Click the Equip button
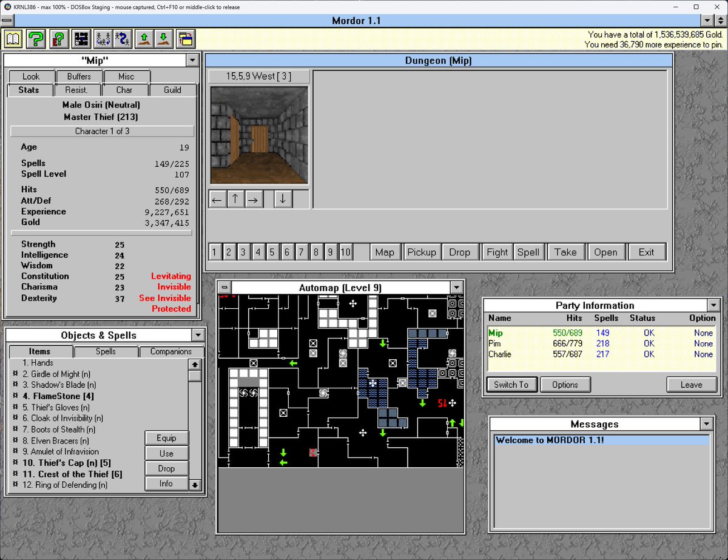Image resolution: width=728 pixels, height=560 pixels. [166, 438]
